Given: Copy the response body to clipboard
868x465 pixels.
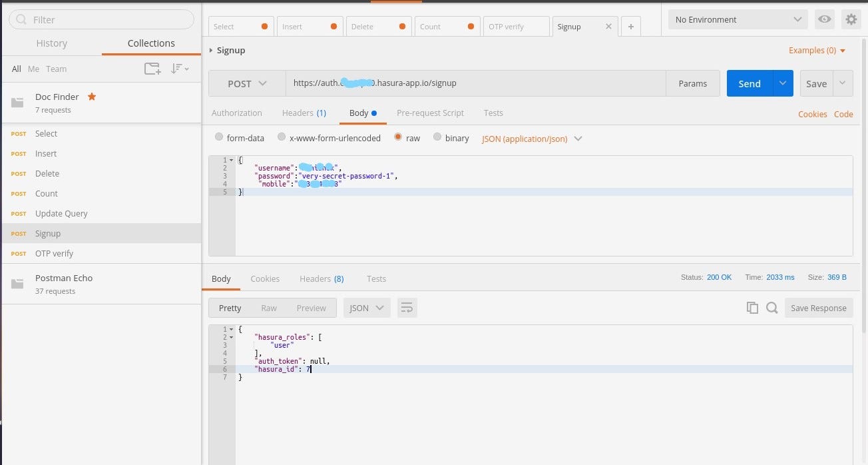Looking at the screenshot, I should tap(752, 308).
